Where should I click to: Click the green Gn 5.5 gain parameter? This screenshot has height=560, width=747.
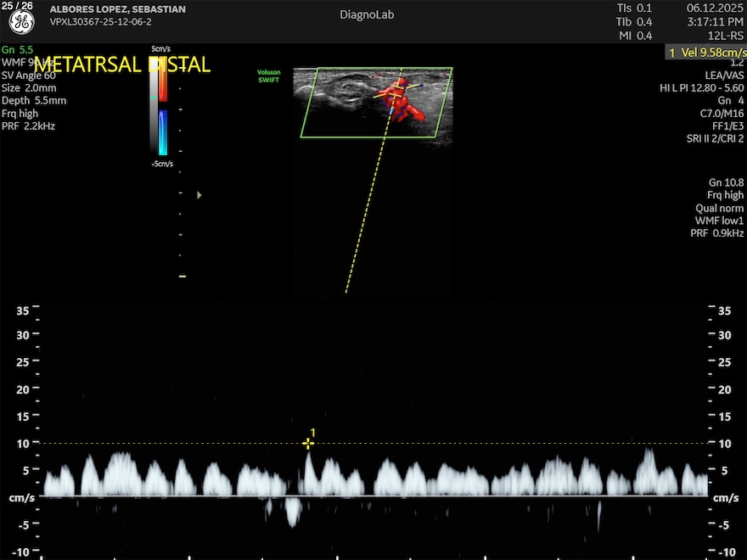pos(16,50)
